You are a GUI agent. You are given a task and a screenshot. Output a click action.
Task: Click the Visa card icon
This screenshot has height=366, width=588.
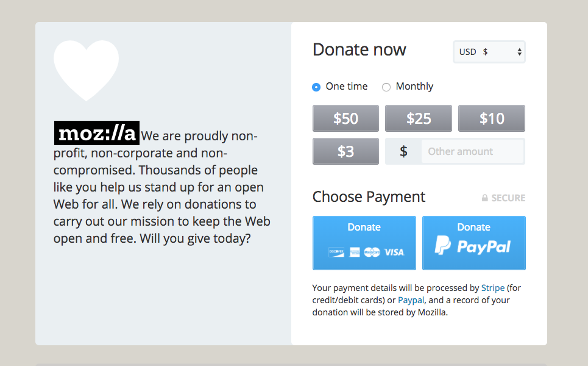(x=394, y=252)
